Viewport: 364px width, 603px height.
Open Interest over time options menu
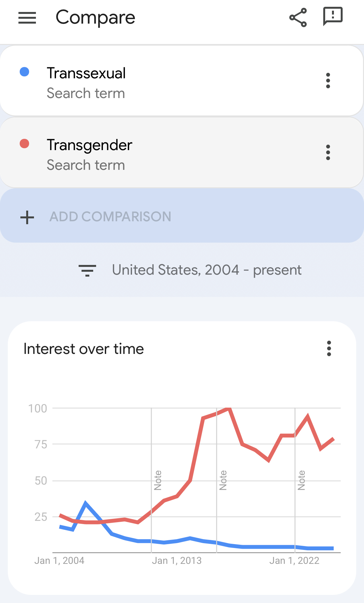(329, 348)
